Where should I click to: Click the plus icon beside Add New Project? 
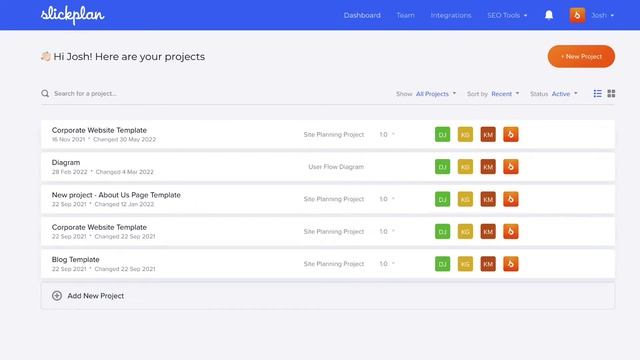(57, 296)
